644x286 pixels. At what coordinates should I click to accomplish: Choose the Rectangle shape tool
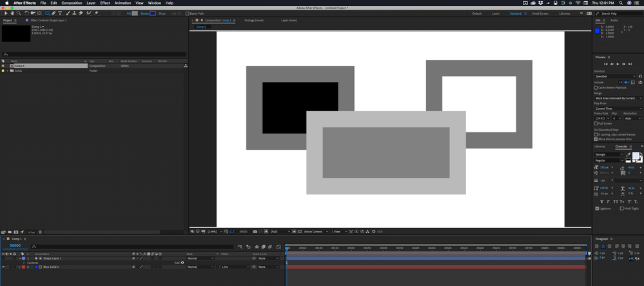pos(47,13)
